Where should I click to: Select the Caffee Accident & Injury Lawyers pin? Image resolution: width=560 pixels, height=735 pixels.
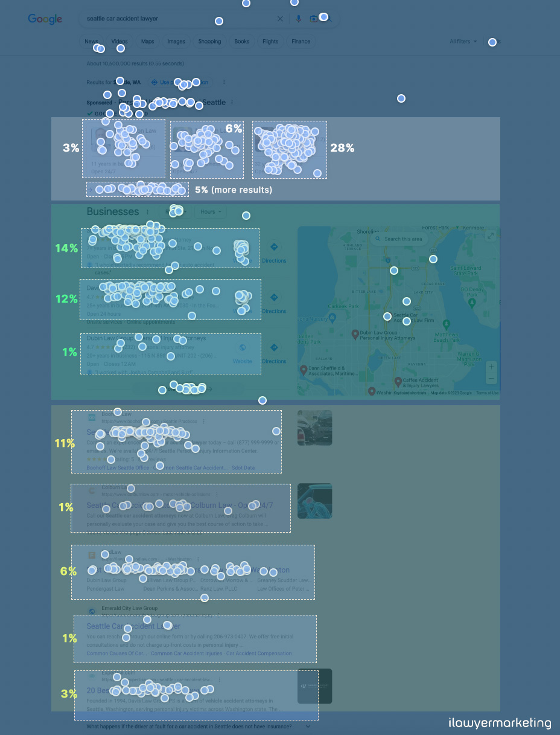tap(398, 382)
